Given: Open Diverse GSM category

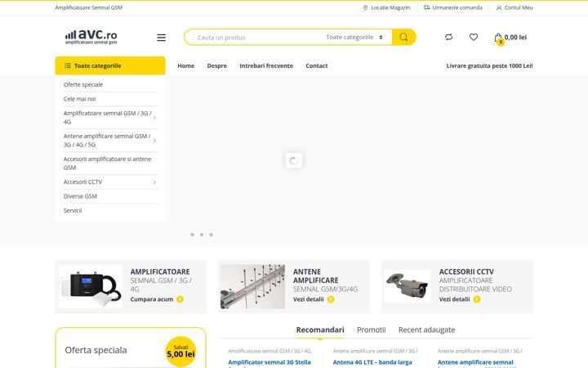Looking at the screenshot, I should click(80, 196).
